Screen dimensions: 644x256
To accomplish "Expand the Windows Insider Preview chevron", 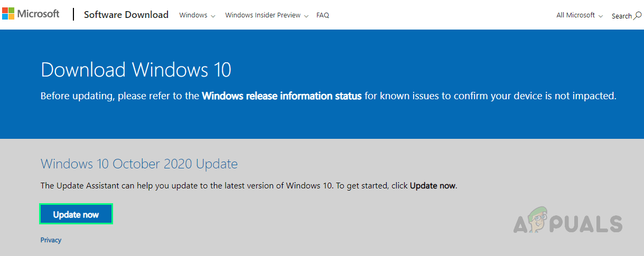I will [305, 16].
